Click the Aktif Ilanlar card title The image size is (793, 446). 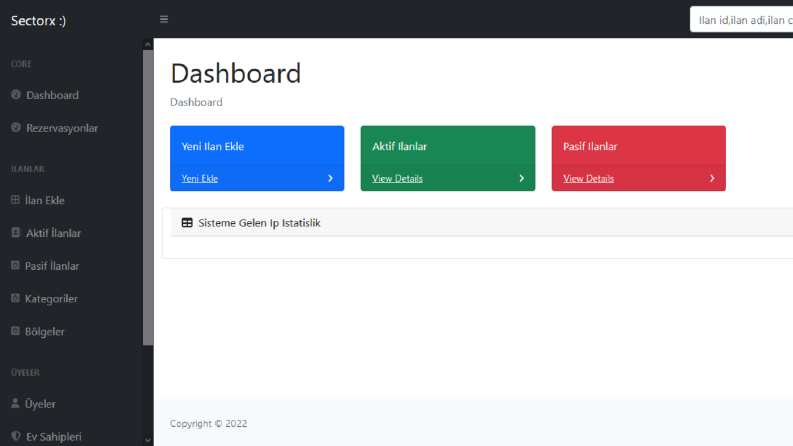400,147
